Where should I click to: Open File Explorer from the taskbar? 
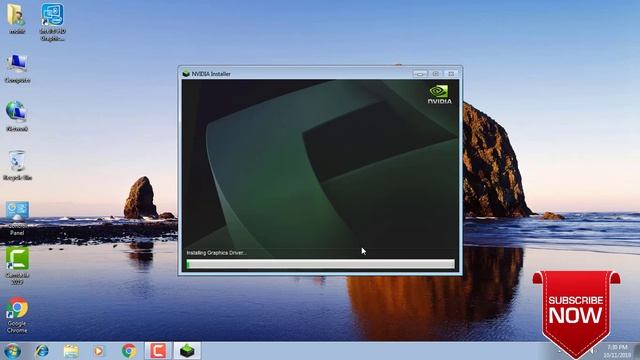point(71,351)
